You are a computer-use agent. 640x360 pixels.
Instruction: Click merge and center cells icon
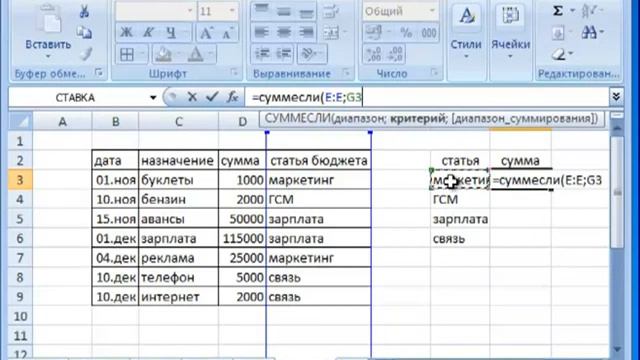[331, 33]
